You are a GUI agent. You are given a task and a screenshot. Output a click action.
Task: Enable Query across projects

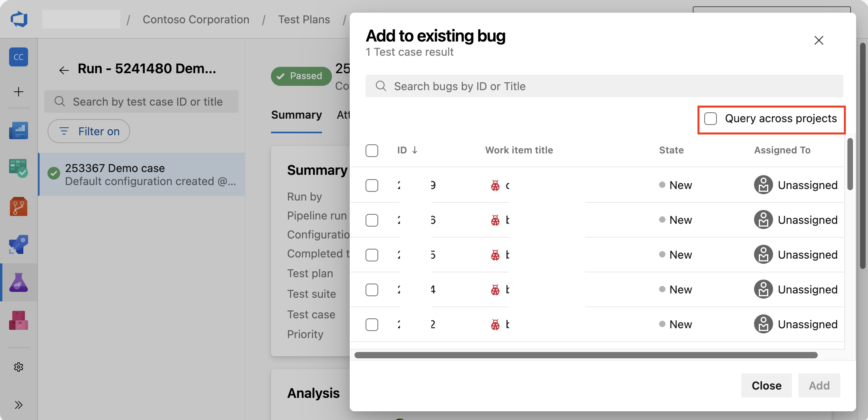(x=711, y=118)
